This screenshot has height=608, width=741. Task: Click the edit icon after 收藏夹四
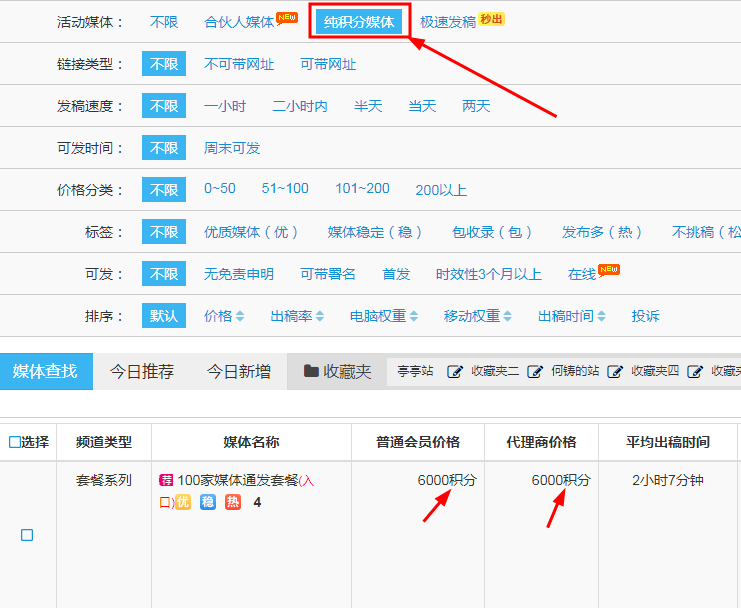pyautogui.click(x=695, y=372)
